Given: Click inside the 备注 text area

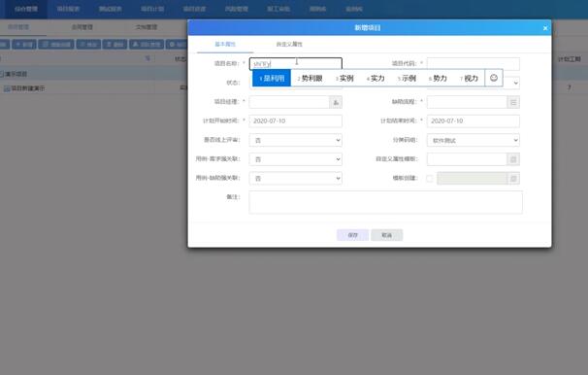Looking at the screenshot, I should (x=385, y=202).
